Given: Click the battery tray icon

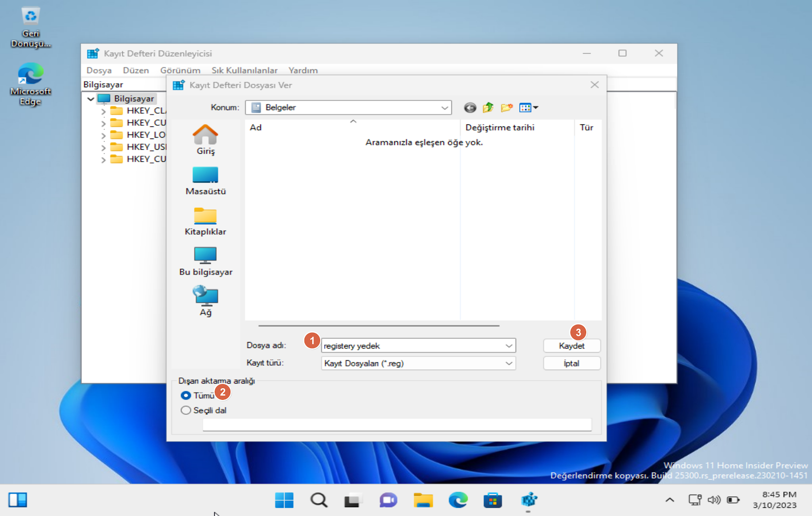Looking at the screenshot, I should click(733, 500).
